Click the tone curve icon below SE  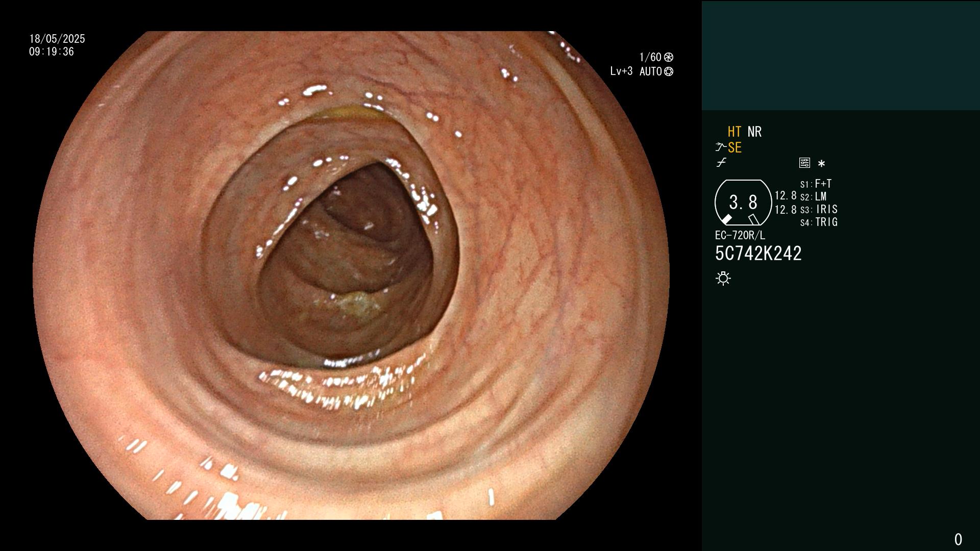pos(721,163)
